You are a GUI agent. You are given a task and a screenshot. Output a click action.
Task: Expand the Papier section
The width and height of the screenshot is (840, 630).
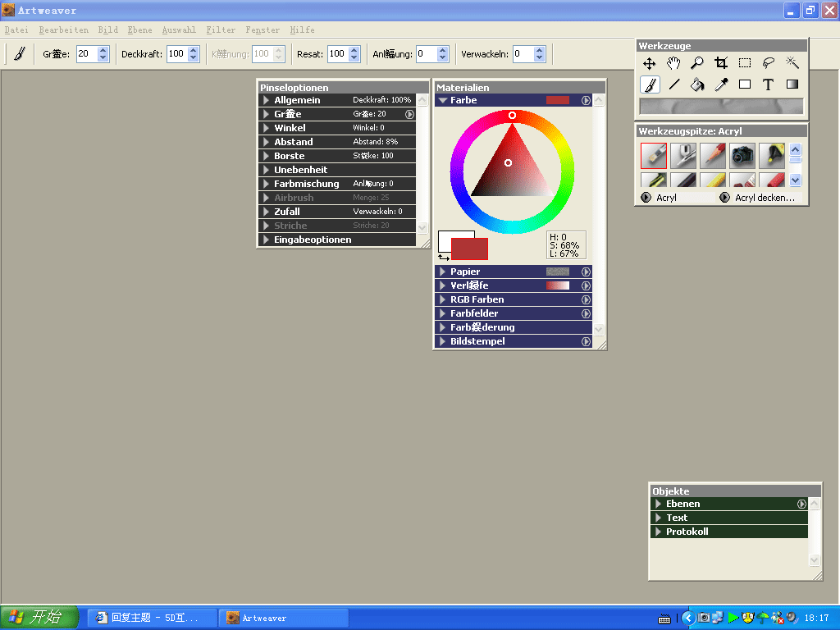pos(442,272)
